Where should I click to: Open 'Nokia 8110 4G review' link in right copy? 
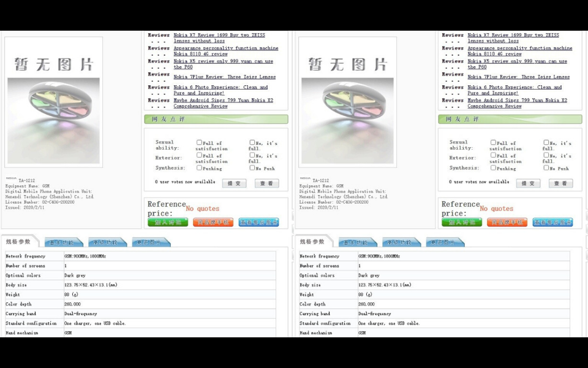click(x=520, y=51)
